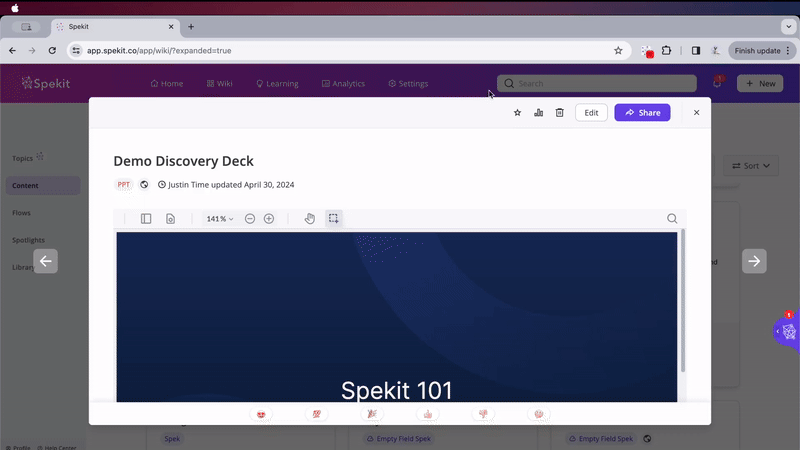Screen dimensions: 800x450
Task: Open the Learning nav item
Action: 277,84
